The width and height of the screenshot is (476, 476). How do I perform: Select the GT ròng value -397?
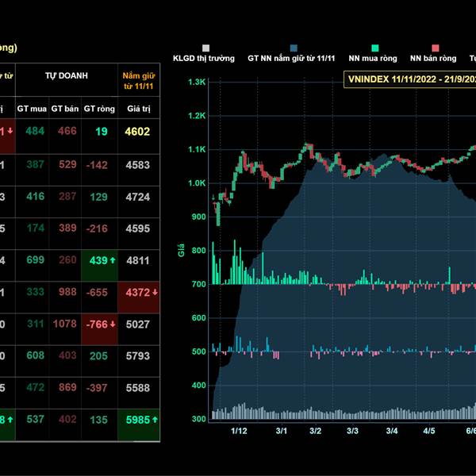point(97,388)
